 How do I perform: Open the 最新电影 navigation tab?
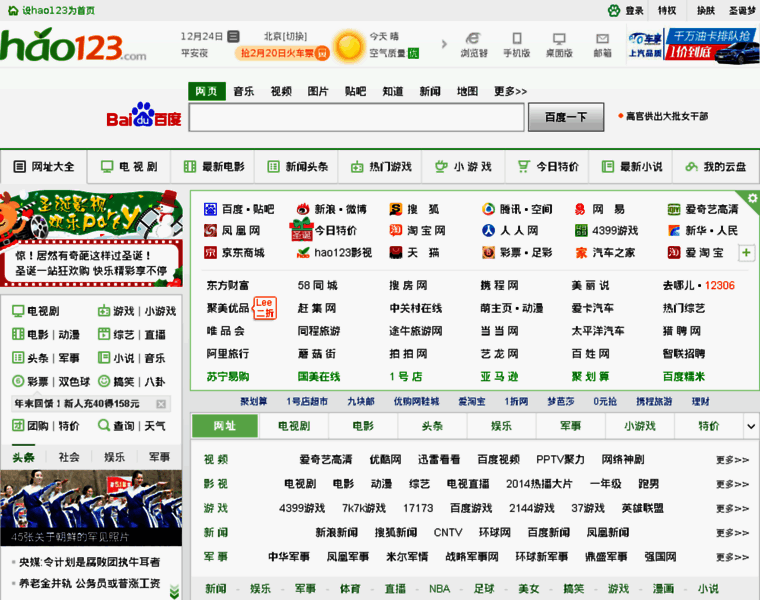point(214,167)
